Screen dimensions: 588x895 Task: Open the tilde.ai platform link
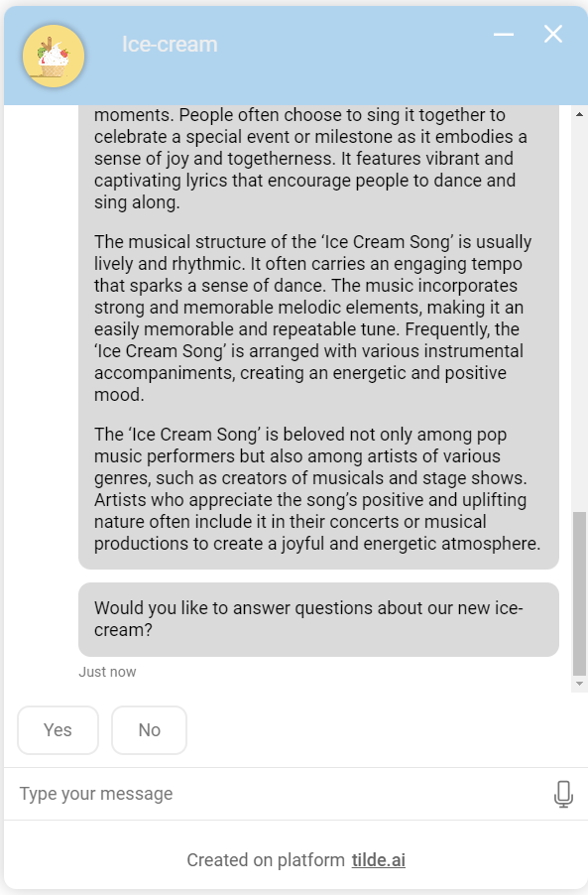(378, 859)
